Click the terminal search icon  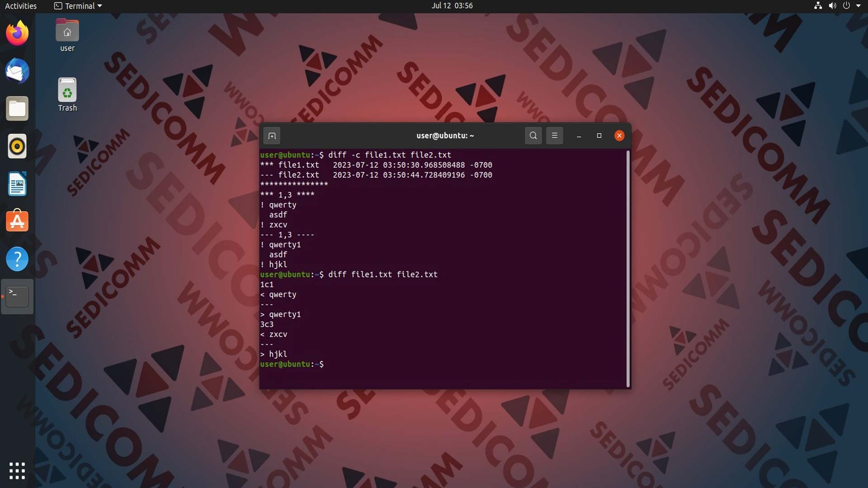533,136
